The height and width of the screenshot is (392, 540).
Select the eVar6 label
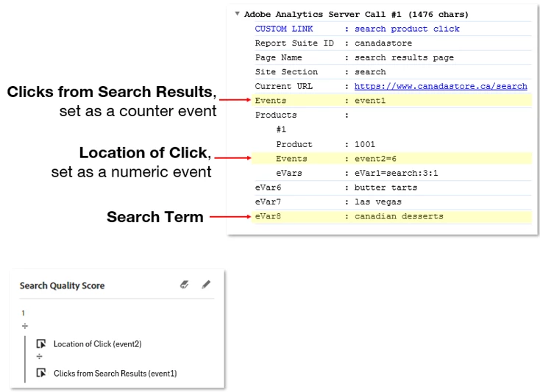point(268,188)
